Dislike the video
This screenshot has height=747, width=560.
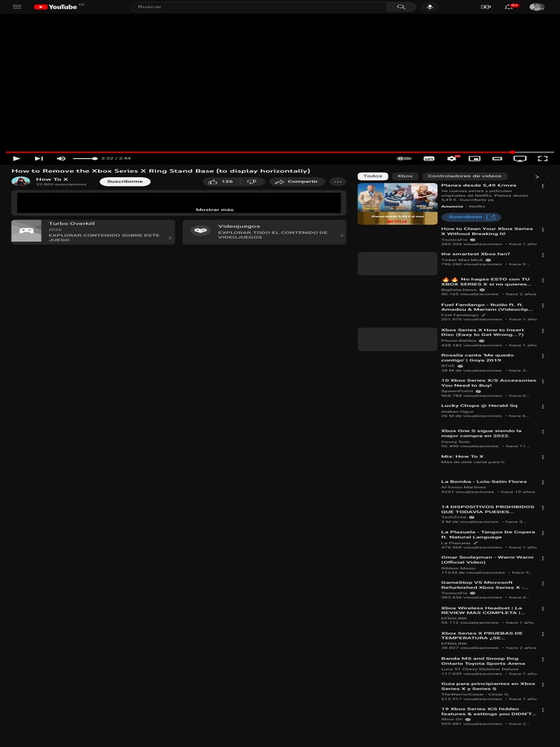pos(252,182)
